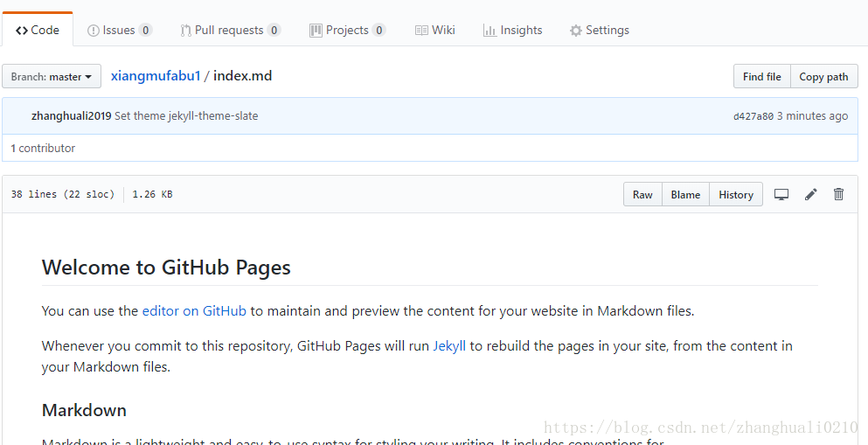Click the xiangmufabu1 repository link
Screen dimensions: 868x445
pyautogui.click(x=156, y=76)
